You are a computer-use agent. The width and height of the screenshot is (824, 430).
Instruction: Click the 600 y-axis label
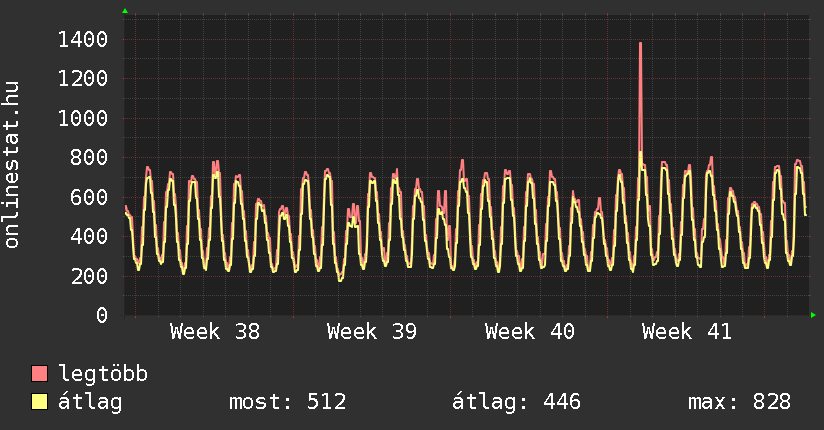[89, 197]
